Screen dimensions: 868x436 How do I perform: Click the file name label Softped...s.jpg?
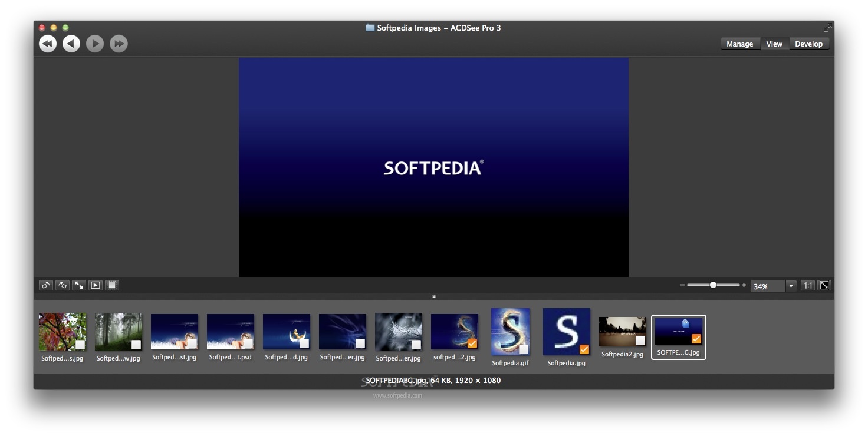(63, 358)
